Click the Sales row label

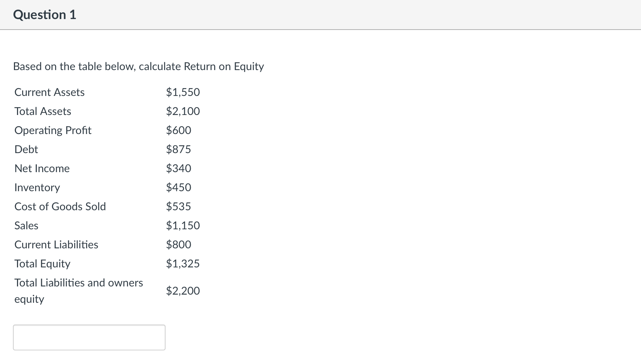(x=26, y=225)
